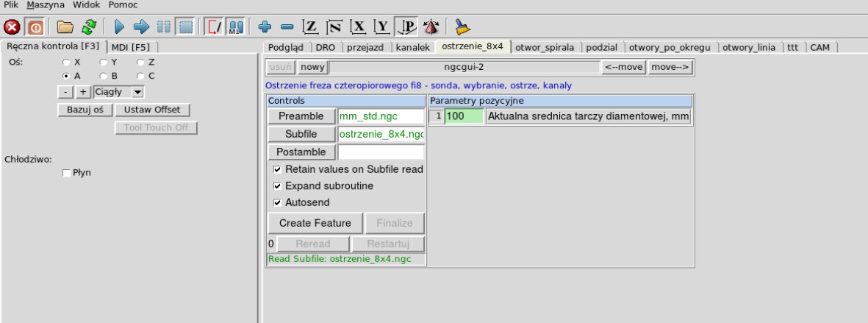The height and width of the screenshot is (323, 868).
Task: Open the Maszyna menu
Action: (x=46, y=5)
